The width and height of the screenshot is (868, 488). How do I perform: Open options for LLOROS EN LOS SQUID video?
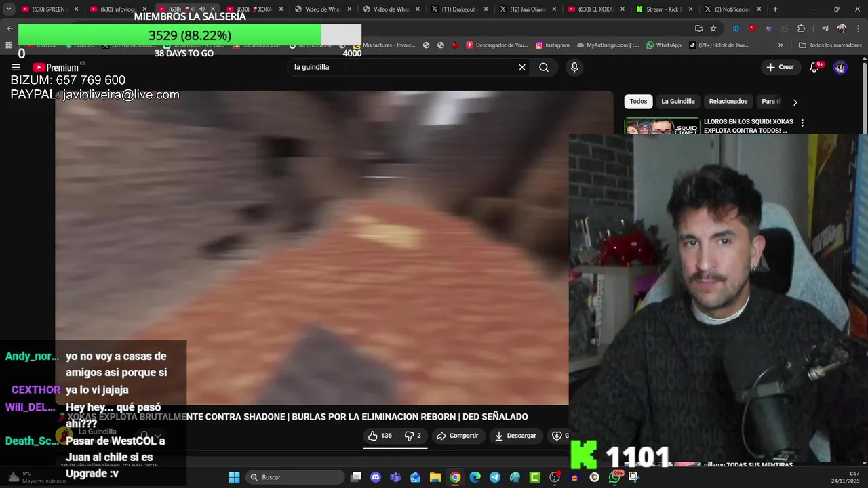pos(802,123)
